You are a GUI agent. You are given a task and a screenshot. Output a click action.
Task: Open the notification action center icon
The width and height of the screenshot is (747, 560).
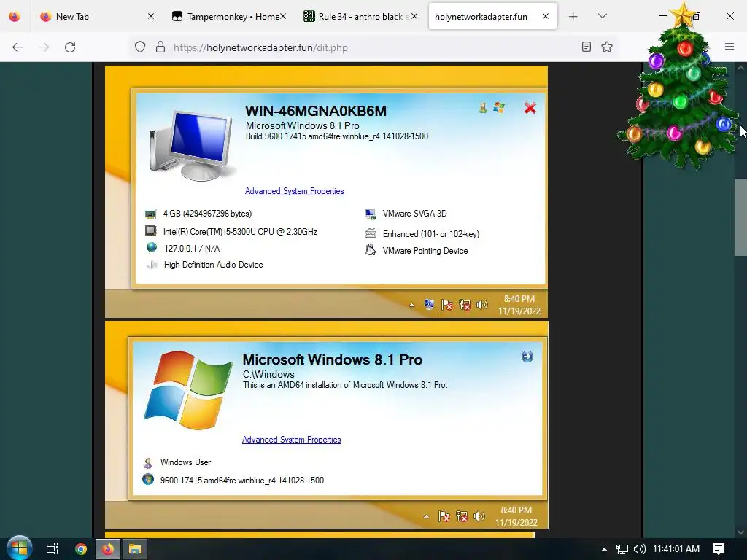(719, 549)
